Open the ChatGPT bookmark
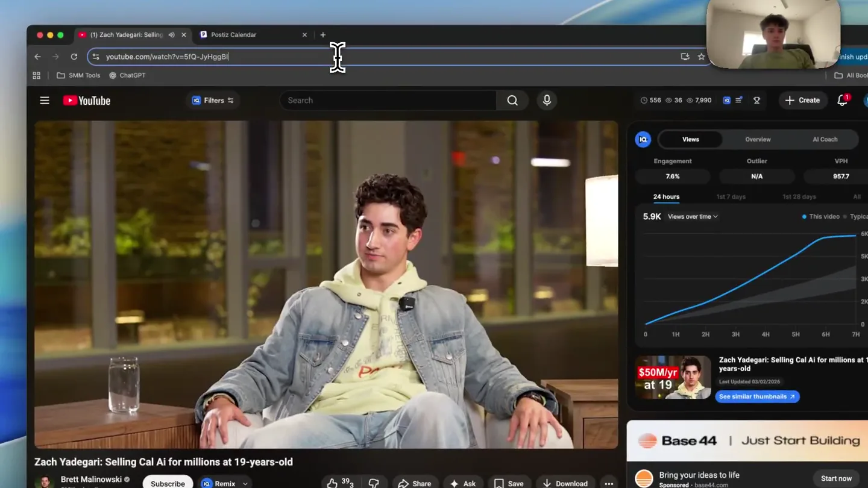Image resolution: width=868 pixels, height=488 pixels. [x=127, y=75]
